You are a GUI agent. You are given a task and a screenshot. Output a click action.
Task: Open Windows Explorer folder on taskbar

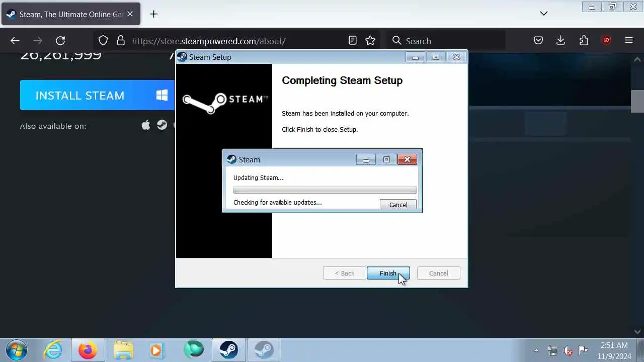coord(123,350)
